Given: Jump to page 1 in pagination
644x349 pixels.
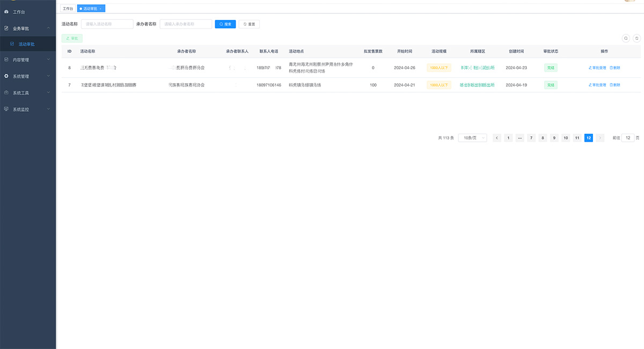Looking at the screenshot, I should 508,138.
